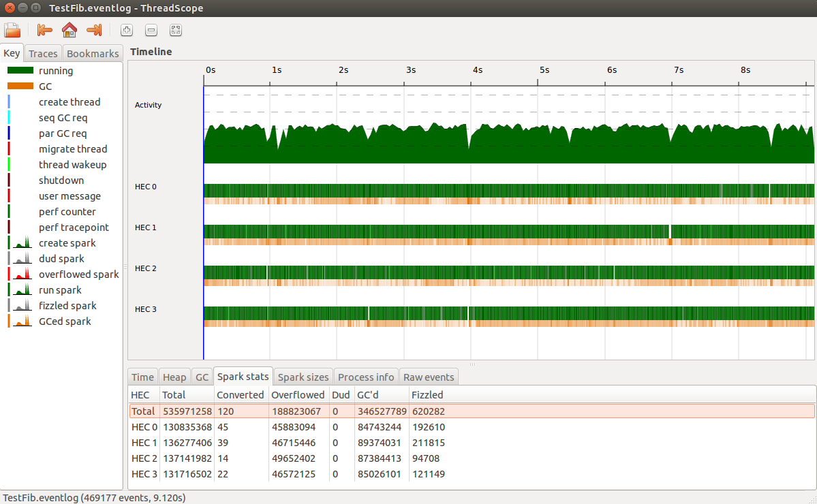Select the user message key entry
This screenshot has height=504, width=817.
click(x=70, y=195)
